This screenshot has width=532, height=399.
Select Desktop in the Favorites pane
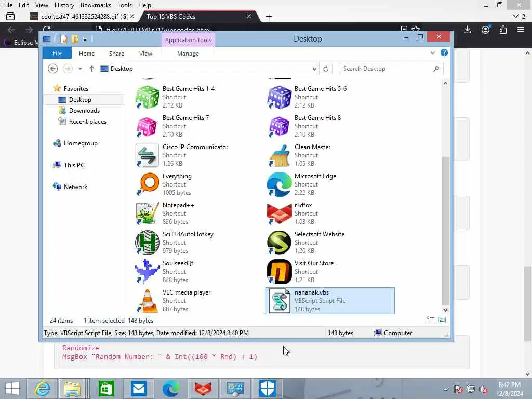80,99
